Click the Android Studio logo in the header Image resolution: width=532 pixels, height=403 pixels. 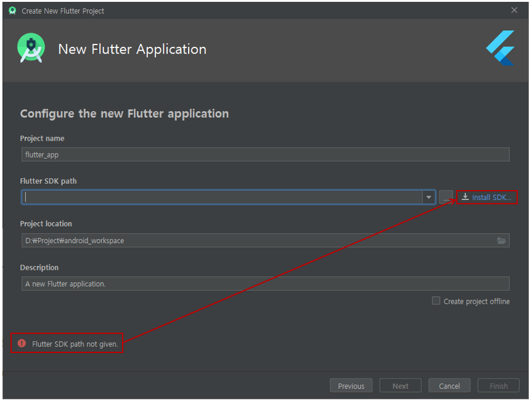[x=31, y=48]
